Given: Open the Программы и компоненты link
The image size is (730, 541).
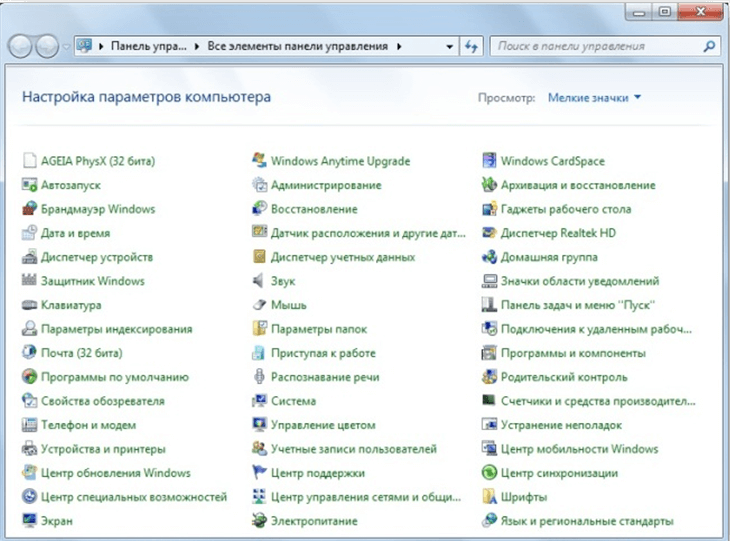Looking at the screenshot, I should pos(574,353).
